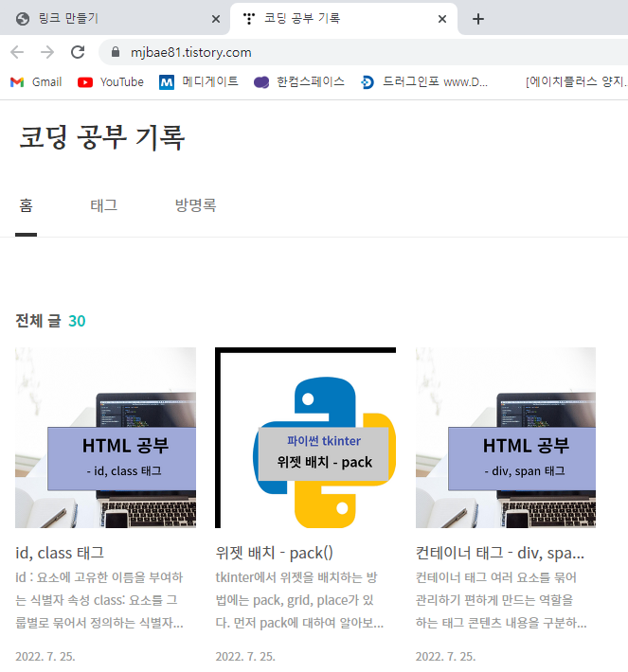Open the Gmail bookmark
Screen dimensions: 628x672
(36, 81)
